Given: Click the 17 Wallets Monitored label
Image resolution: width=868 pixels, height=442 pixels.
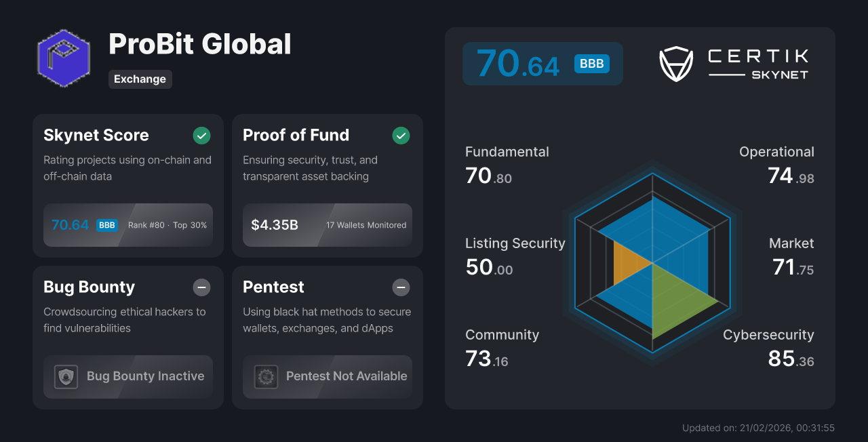Looking at the screenshot, I should tap(366, 225).
